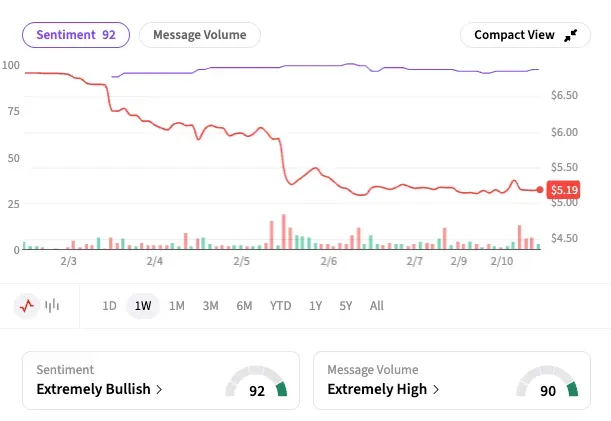The height and width of the screenshot is (421, 611).
Task: Click the tallest red volume bar near 2/5
Action: coord(284,232)
